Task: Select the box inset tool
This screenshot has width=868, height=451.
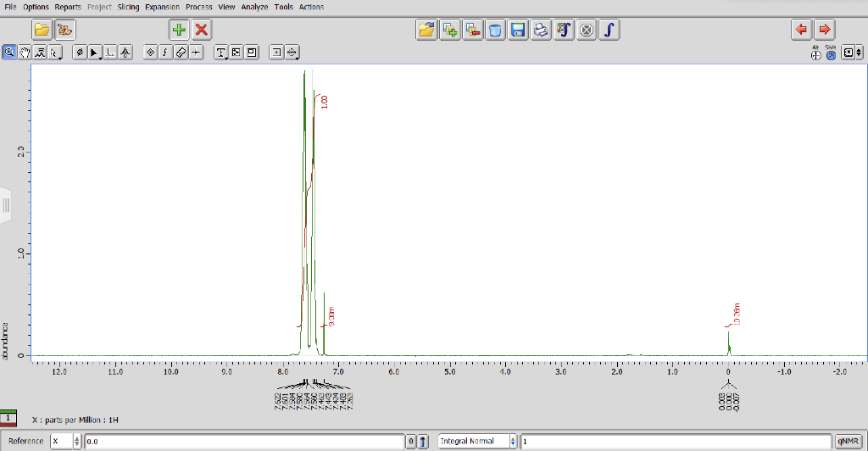Action: (252, 53)
